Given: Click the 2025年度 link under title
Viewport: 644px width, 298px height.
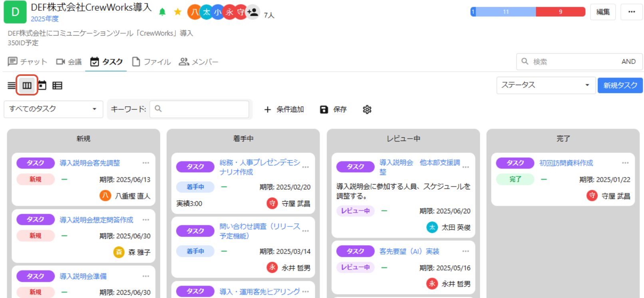Looking at the screenshot, I should tap(45, 19).
